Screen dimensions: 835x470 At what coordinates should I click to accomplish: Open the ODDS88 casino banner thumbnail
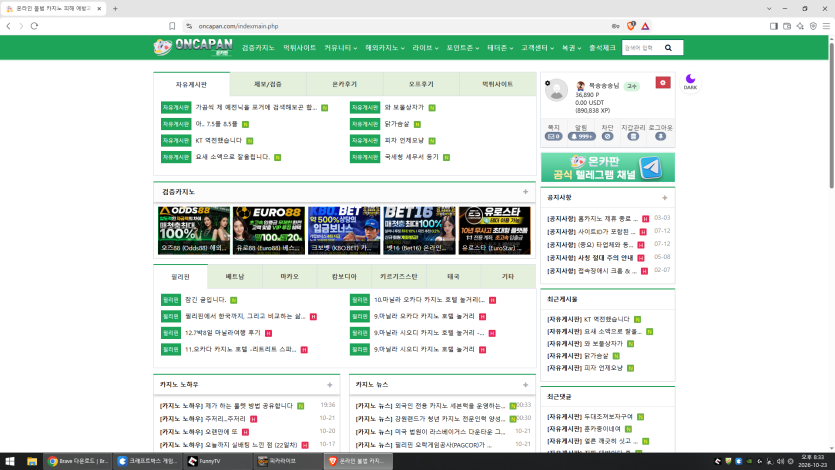coord(194,230)
